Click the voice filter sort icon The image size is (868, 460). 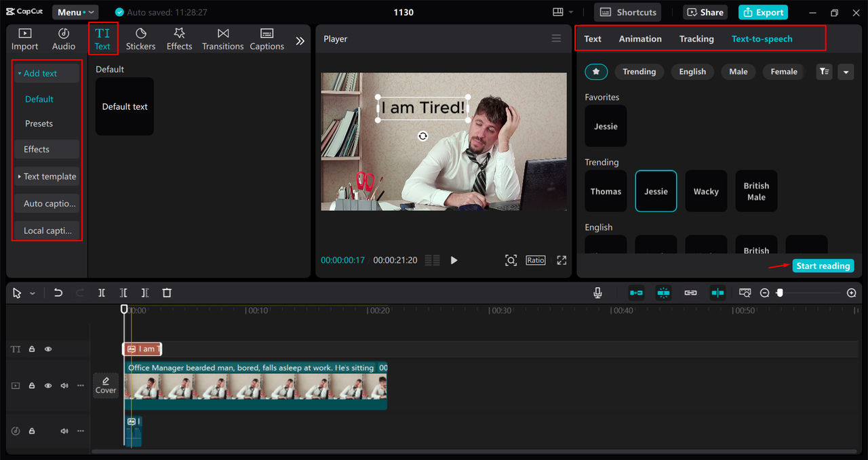[x=824, y=71]
